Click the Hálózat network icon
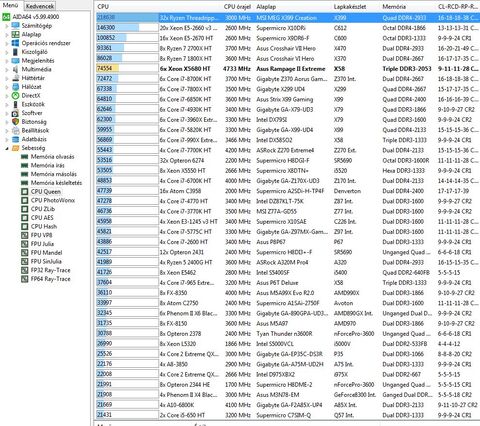480x426 pixels. (15, 87)
